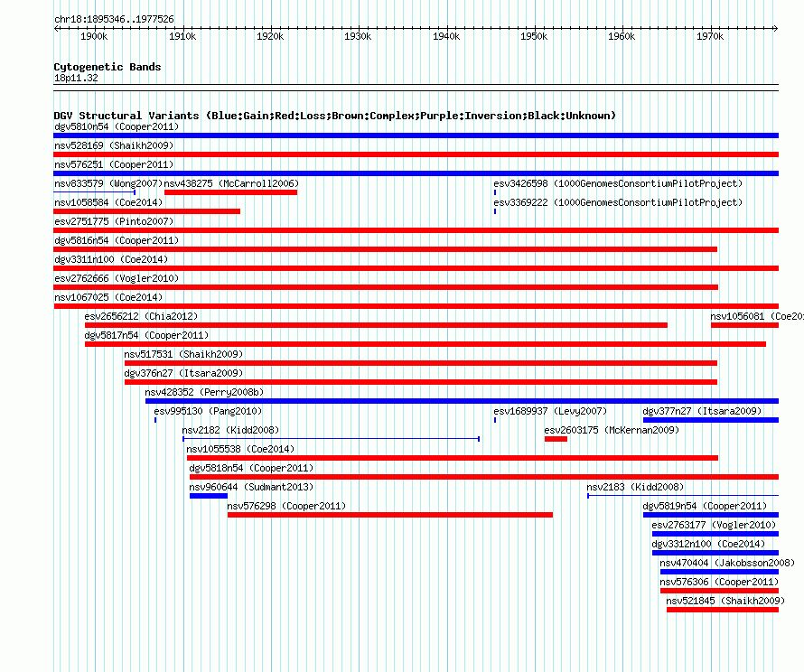This screenshot has height=672, width=804.
Task: Open esv2763177 (Vogler2010) label
Action: tap(714, 525)
